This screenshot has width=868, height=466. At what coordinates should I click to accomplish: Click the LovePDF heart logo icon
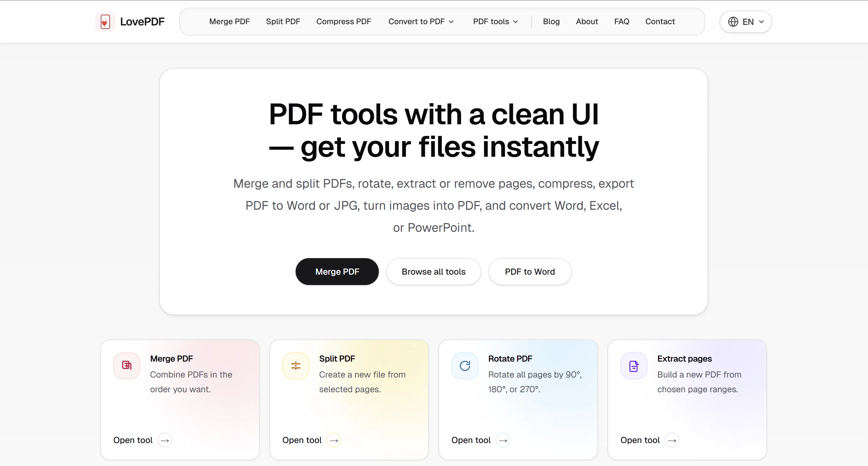[105, 21]
